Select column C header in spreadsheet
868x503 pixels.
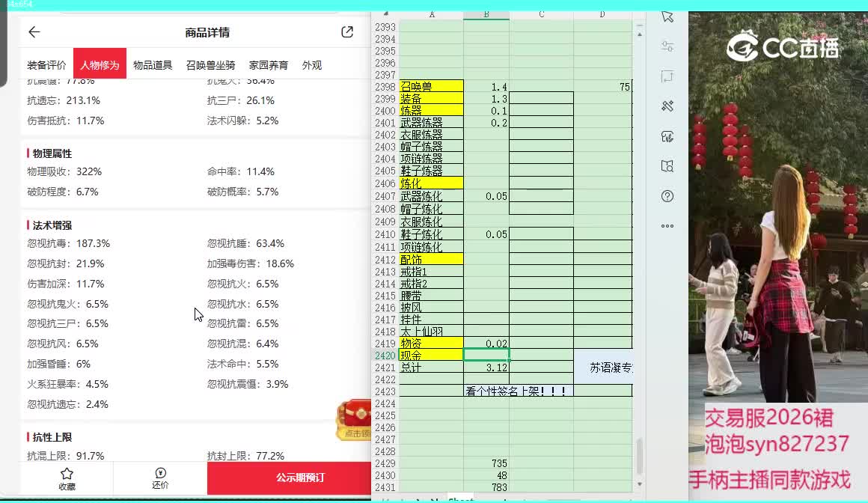pos(542,15)
